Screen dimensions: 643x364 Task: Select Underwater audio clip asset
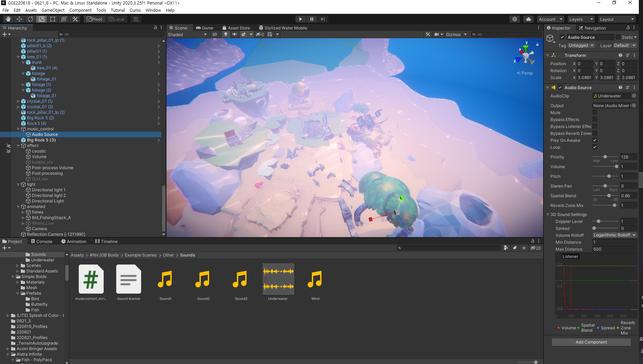tap(278, 282)
